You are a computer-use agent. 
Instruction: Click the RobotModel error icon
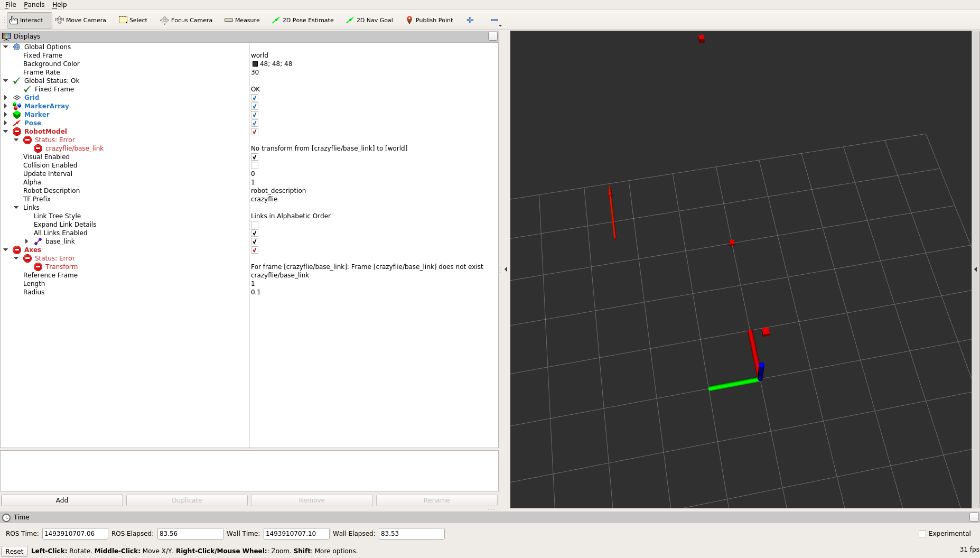point(17,132)
